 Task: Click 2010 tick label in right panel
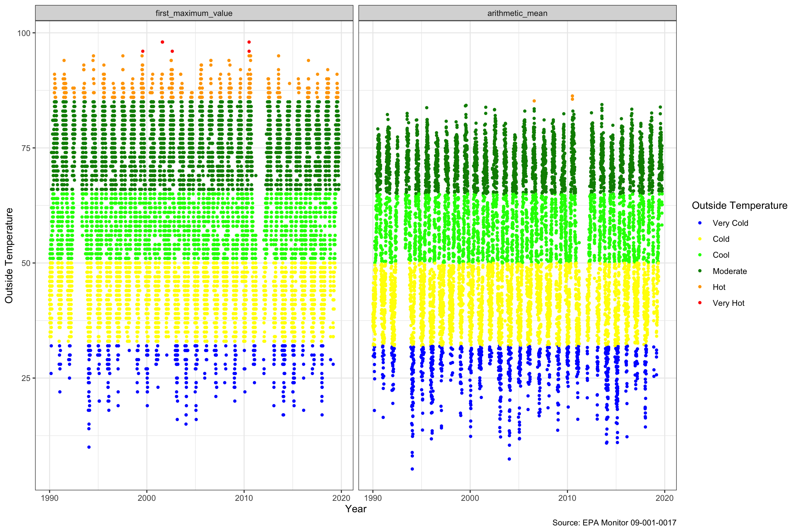(567, 498)
